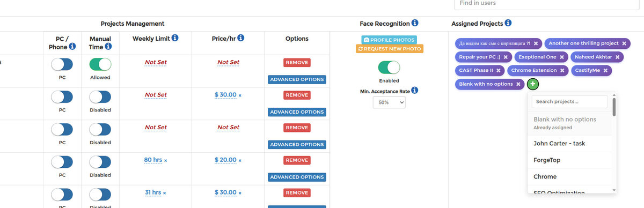Select 'John Carter - task' from project list
Screen dimensions: 644x208
[x=569, y=144]
